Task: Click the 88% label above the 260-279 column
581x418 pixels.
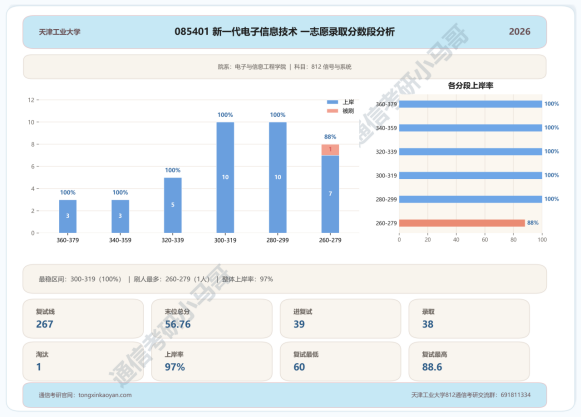Action: [x=330, y=137]
